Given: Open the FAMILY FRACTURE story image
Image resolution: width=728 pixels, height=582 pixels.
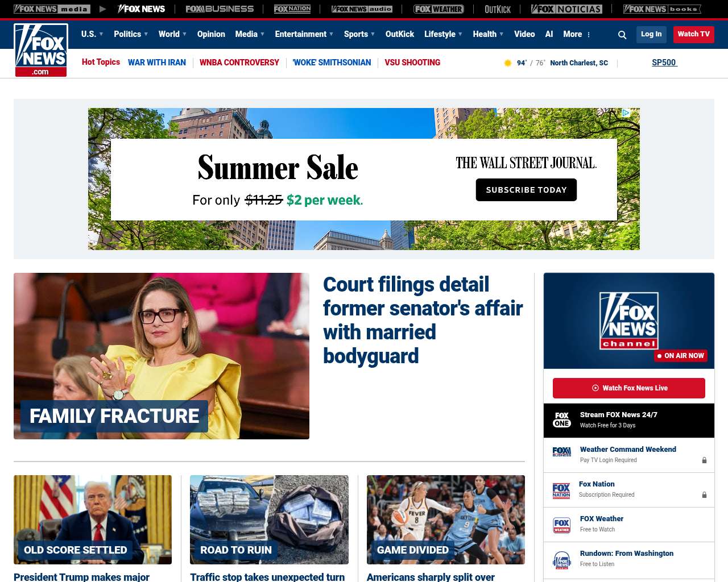Looking at the screenshot, I should click(x=162, y=356).
